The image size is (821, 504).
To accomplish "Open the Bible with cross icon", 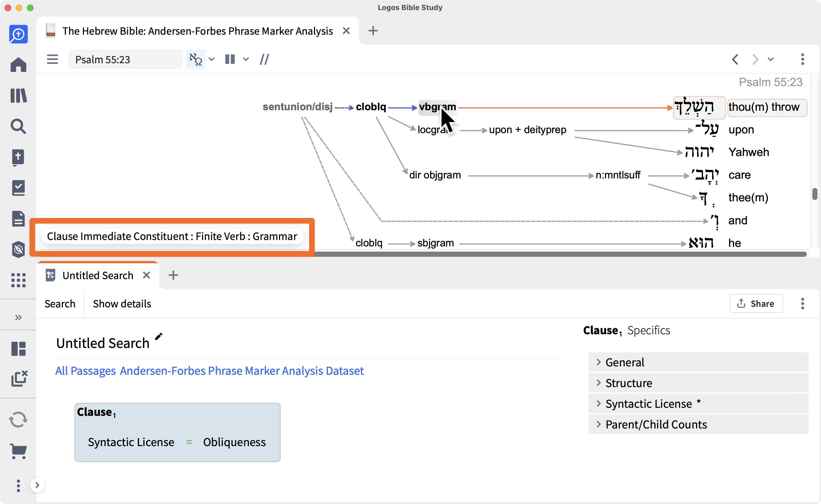I will pyautogui.click(x=18, y=157).
